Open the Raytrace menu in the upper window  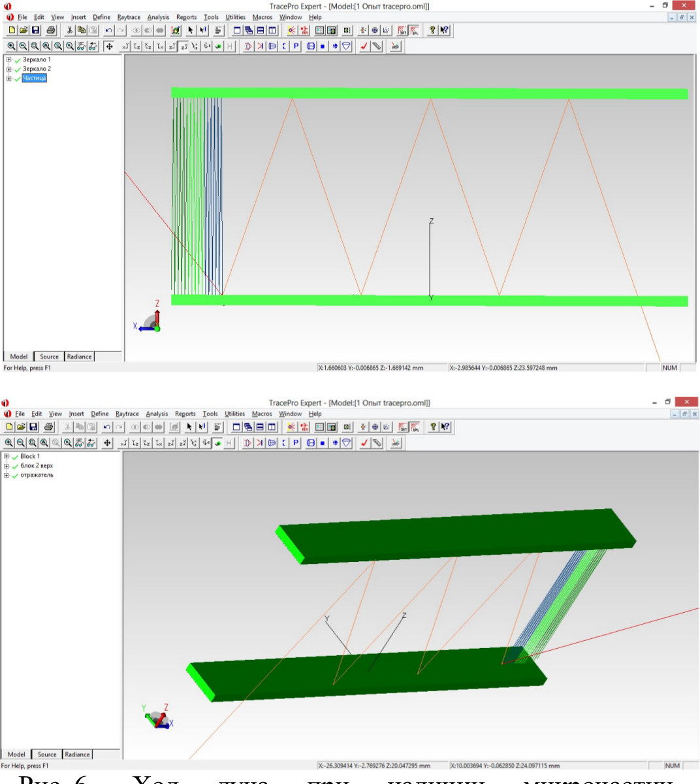(x=129, y=17)
